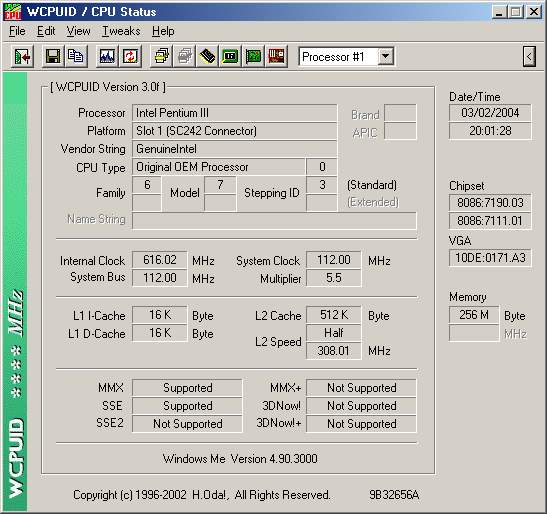Click the red refresh arrows icon
The height and width of the screenshot is (514, 547).
[x=130, y=56]
